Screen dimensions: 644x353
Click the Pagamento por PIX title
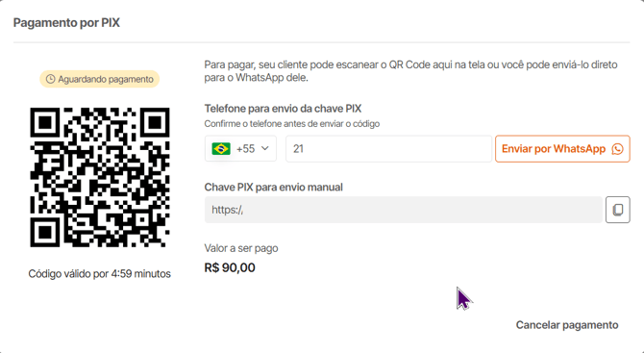click(66, 22)
